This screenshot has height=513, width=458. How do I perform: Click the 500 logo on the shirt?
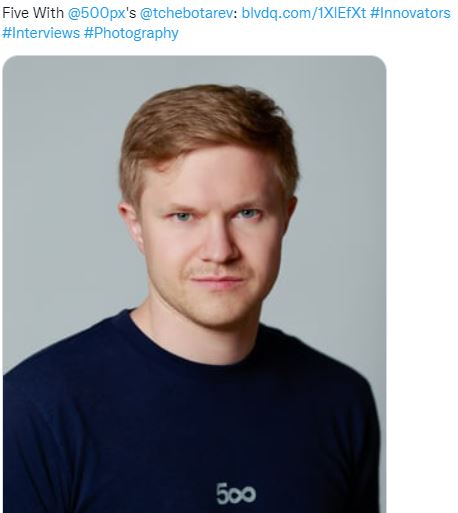point(236,494)
